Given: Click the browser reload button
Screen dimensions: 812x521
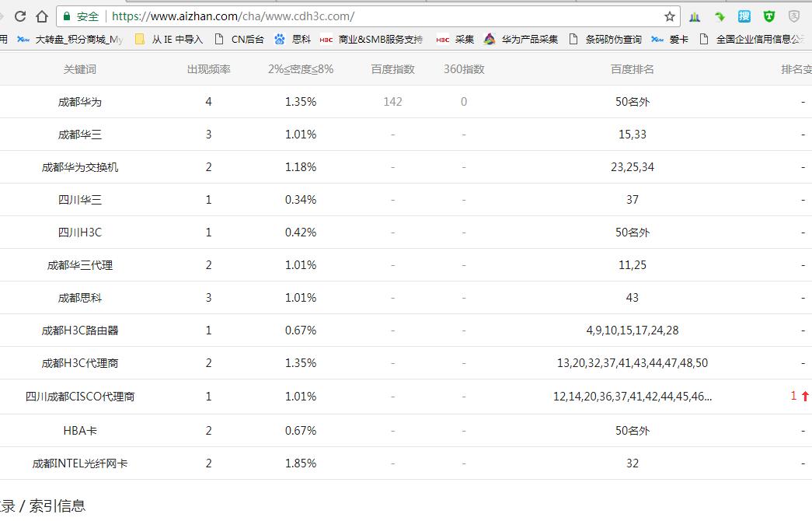Looking at the screenshot, I should coord(21,16).
